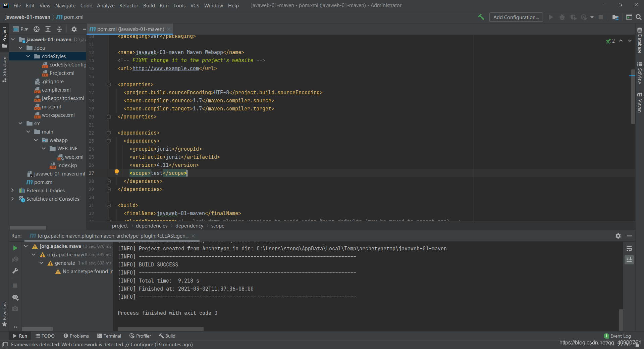The width and height of the screenshot is (644, 349).
Task: Click the http://www.example.com link
Action: 166,68
